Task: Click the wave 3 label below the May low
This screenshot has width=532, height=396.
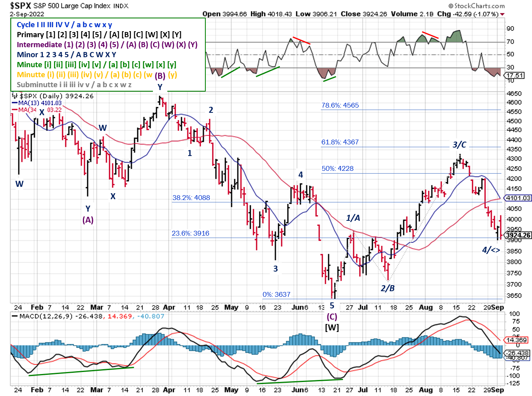Action: point(275,269)
